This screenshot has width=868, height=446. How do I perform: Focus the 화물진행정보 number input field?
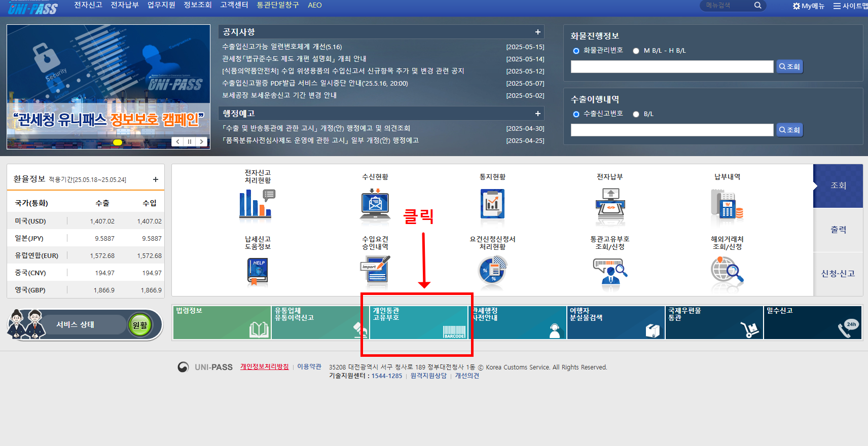(672, 67)
